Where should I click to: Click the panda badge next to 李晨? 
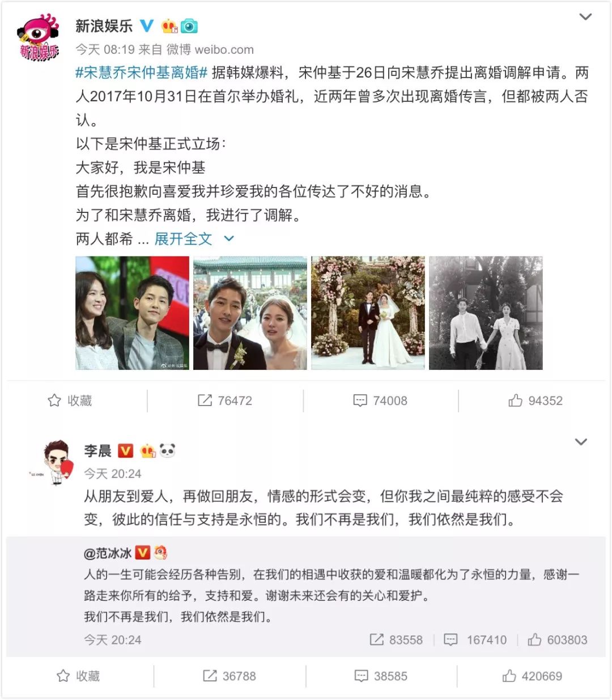pos(168,450)
